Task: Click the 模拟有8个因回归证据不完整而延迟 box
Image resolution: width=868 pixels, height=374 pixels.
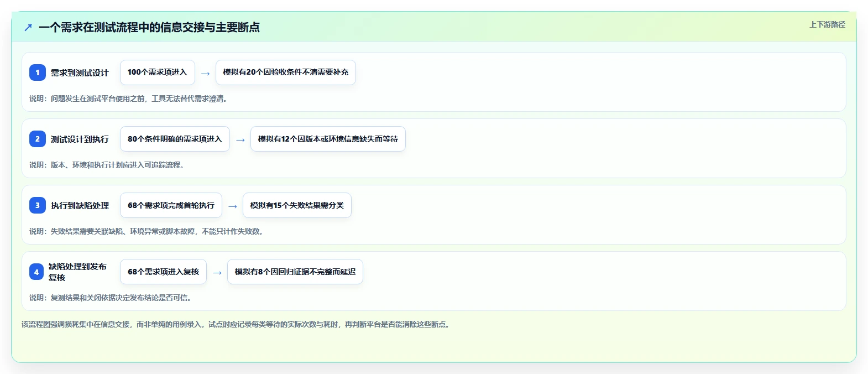Action: [x=295, y=272]
